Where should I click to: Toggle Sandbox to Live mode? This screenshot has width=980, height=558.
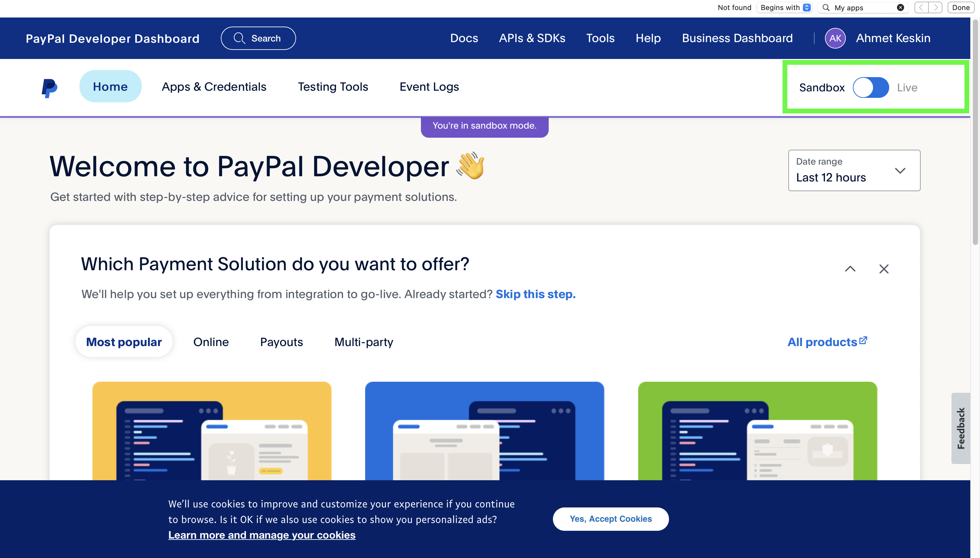(871, 87)
